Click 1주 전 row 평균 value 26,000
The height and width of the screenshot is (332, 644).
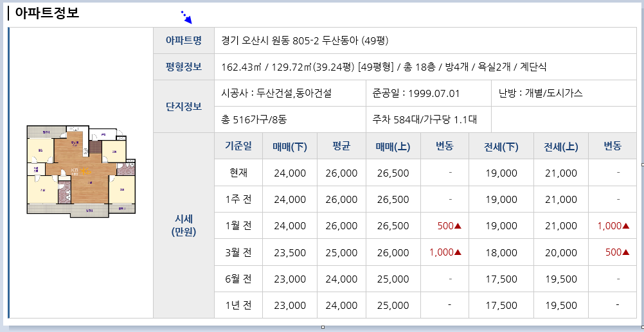point(341,200)
